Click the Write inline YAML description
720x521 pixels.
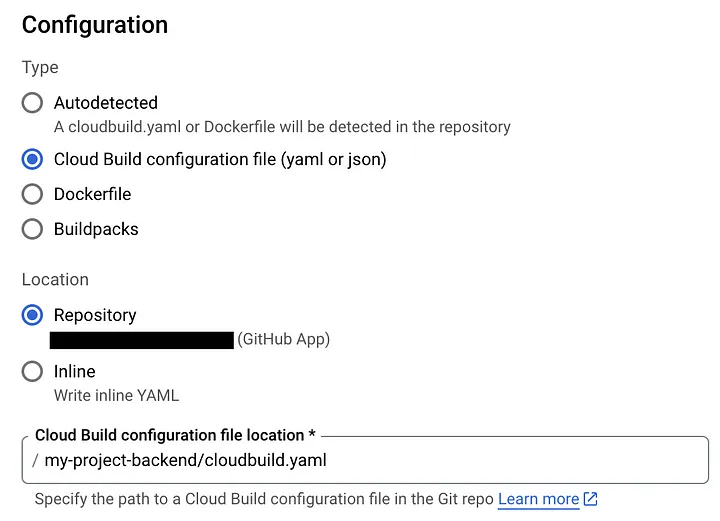(117, 395)
